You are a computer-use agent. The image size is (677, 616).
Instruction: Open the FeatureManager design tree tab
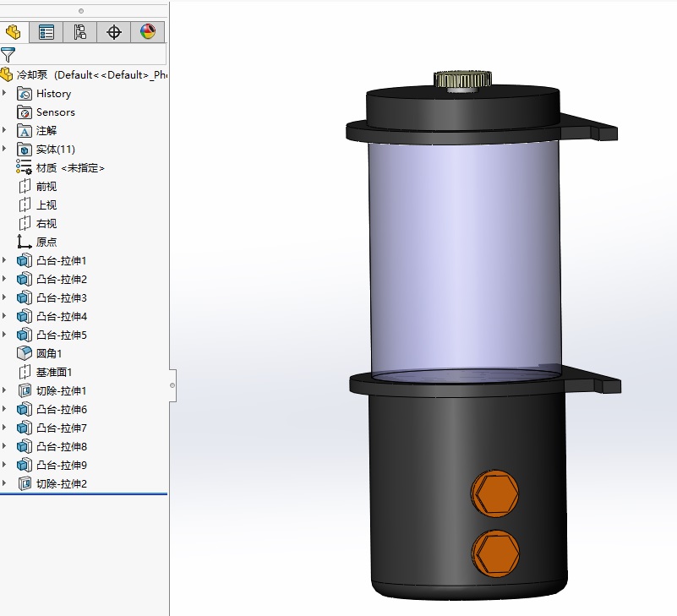pos(14,32)
